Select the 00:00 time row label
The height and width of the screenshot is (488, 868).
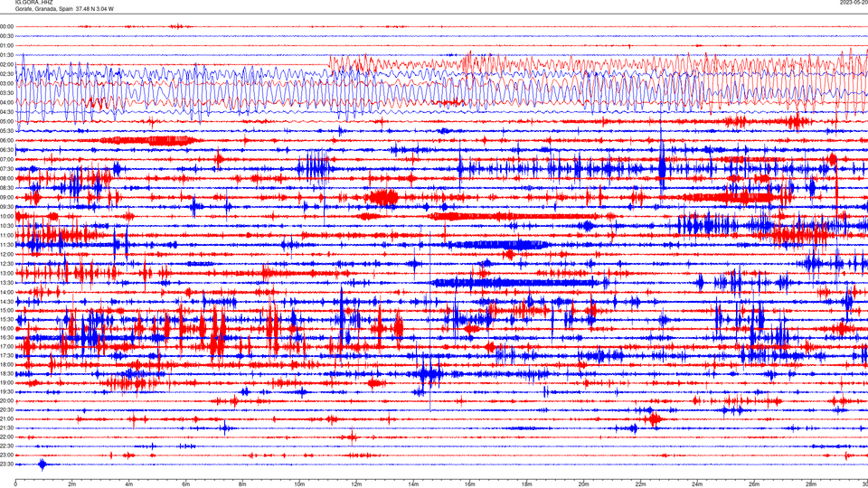click(x=6, y=26)
